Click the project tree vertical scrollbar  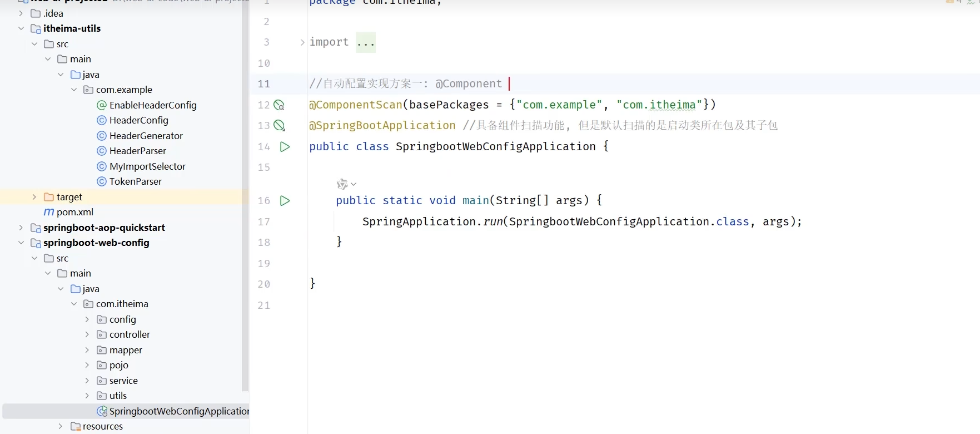pos(245,195)
